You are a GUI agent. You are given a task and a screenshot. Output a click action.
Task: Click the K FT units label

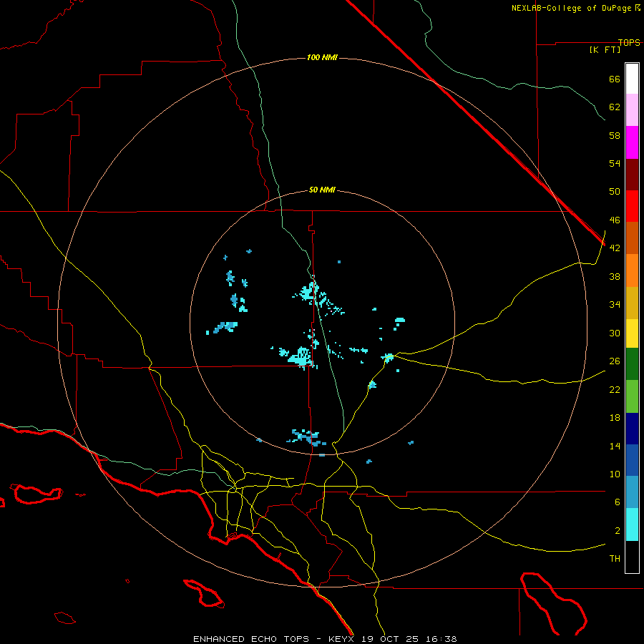pos(605,49)
